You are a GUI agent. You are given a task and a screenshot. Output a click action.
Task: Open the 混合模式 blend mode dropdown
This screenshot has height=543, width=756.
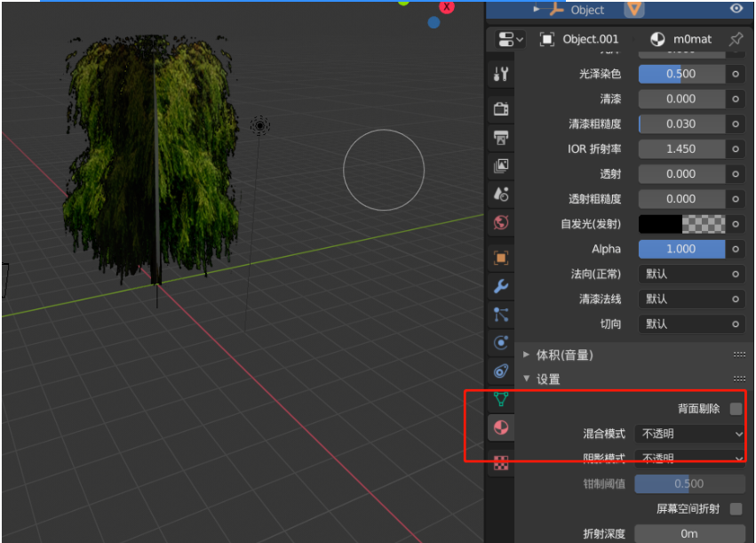point(688,434)
